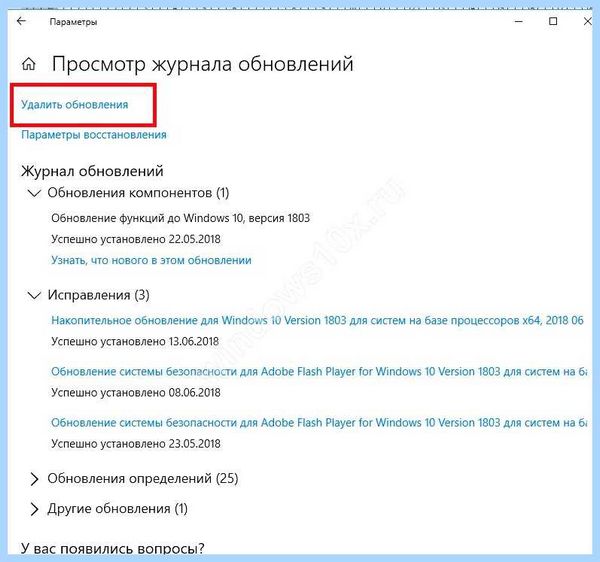Minimize the Параметры window
The image size is (600, 562).
[518, 21]
